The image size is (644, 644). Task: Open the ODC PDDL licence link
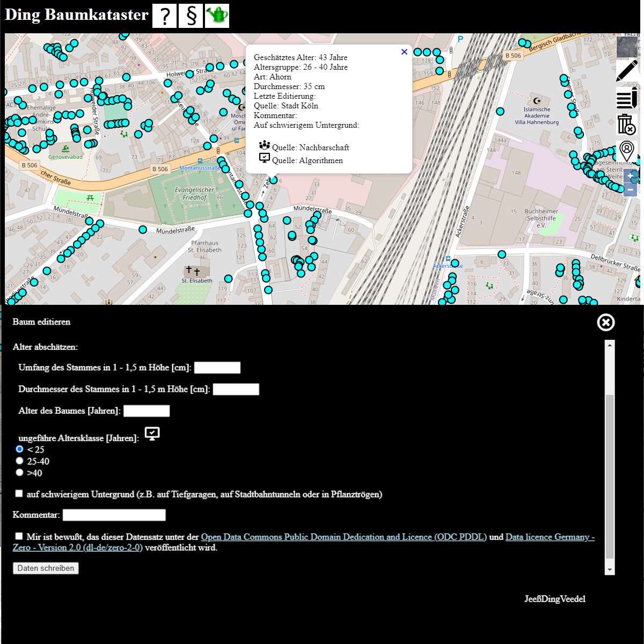coord(343,537)
